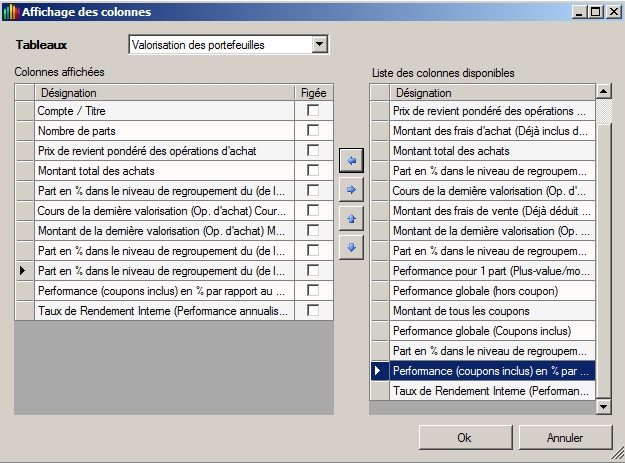Screen dimensions: 625x463
Task: Click the blue left arrow button
Action: 351,160
